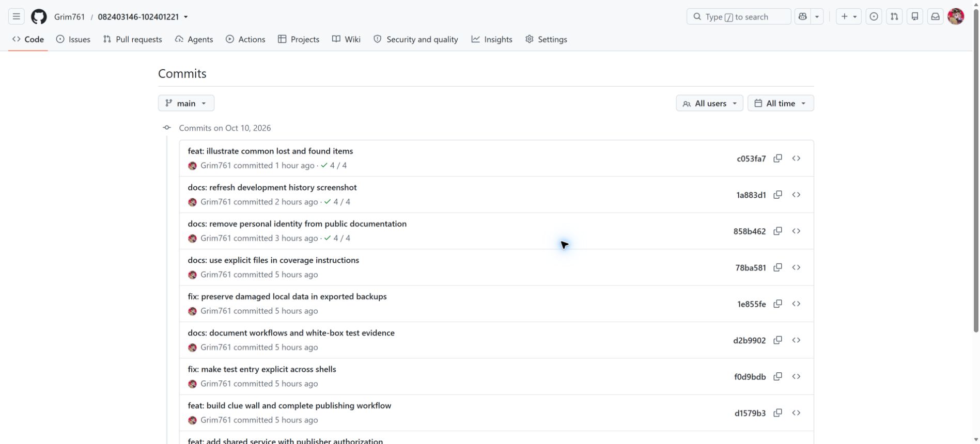This screenshot has width=980, height=444.
Task: Browse repository at commit d1579b3
Action: [796, 413]
